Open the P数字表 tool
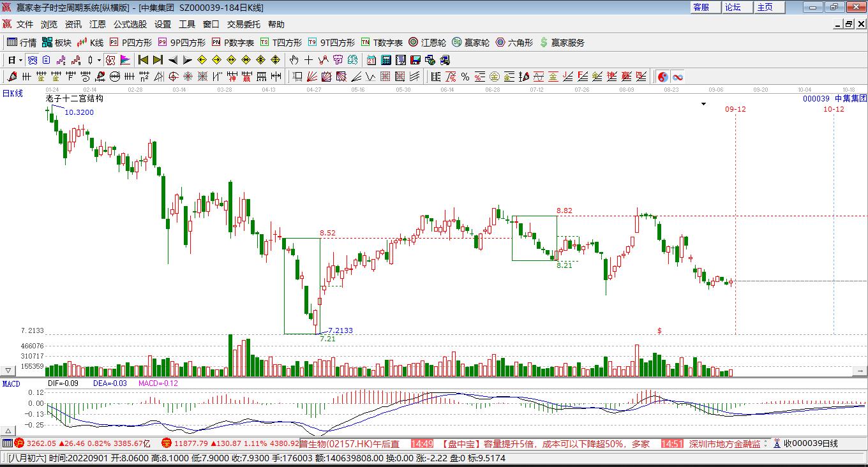The width and height of the screenshot is (868, 467). pyautogui.click(x=233, y=43)
